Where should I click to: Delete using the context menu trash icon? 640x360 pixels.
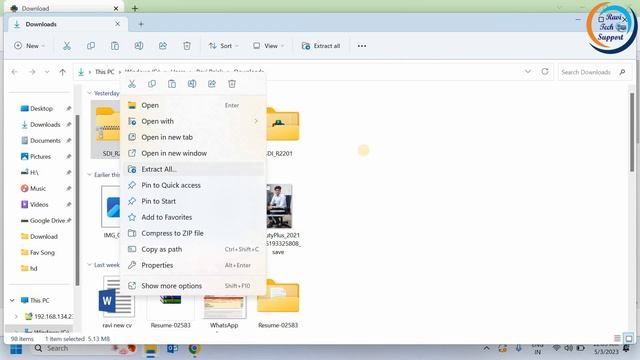click(232, 84)
